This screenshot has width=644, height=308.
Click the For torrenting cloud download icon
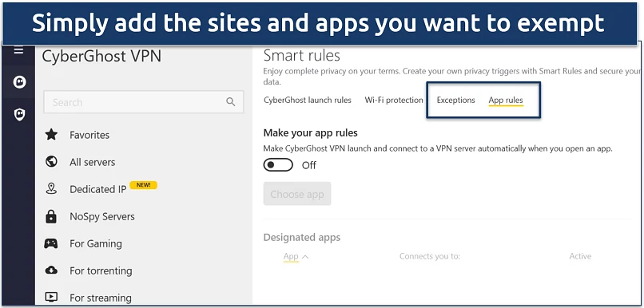tap(51, 270)
